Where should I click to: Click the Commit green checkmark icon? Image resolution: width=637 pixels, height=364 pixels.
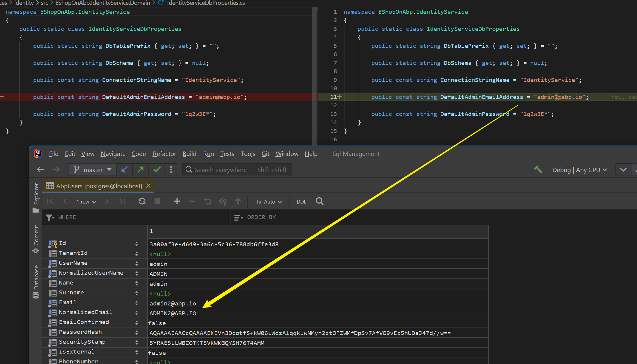point(157,169)
